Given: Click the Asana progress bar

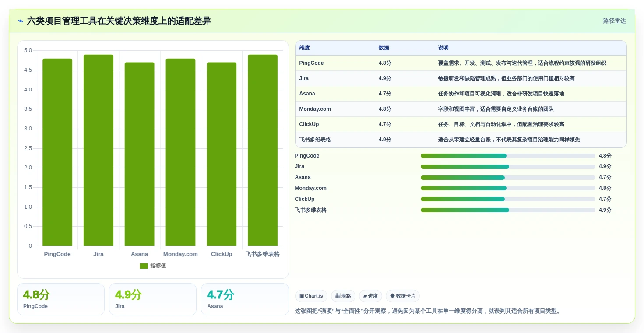Looking at the screenshot, I should [x=508, y=178].
